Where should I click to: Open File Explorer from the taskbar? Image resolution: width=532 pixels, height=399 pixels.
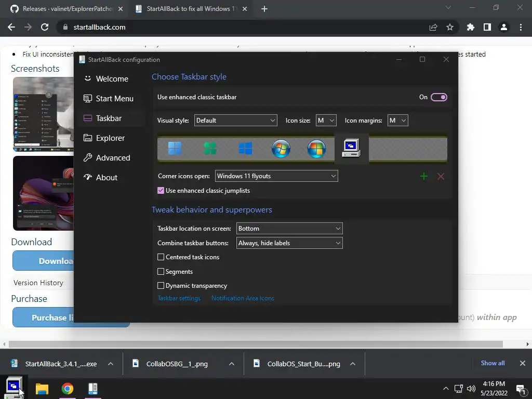(42, 389)
